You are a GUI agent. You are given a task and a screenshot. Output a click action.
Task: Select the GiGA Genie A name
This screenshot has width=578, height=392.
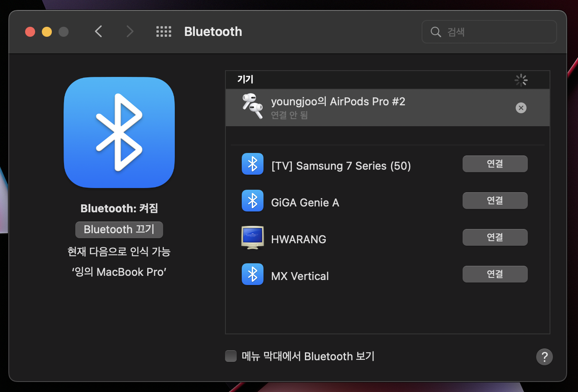[305, 203]
